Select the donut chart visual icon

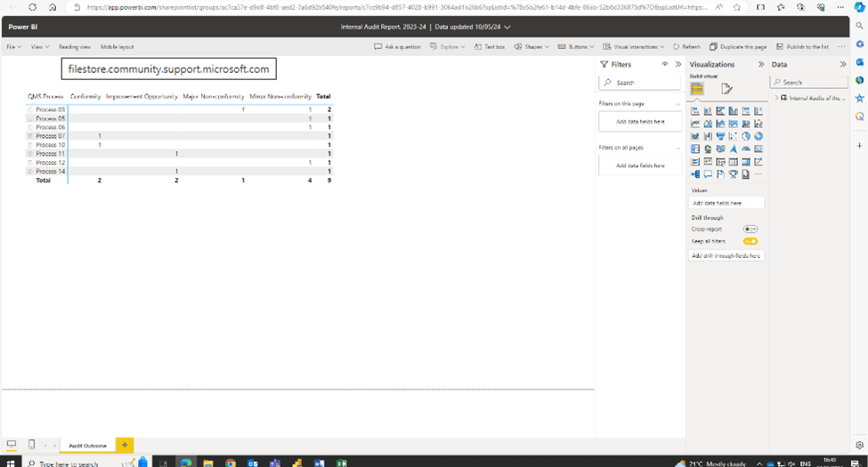click(758, 136)
